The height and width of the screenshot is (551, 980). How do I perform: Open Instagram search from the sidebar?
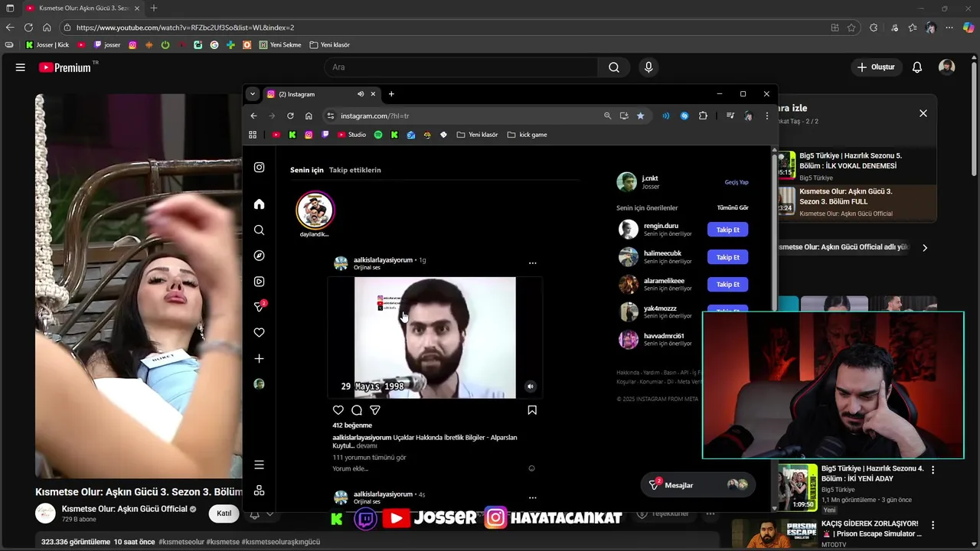[x=259, y=230]
